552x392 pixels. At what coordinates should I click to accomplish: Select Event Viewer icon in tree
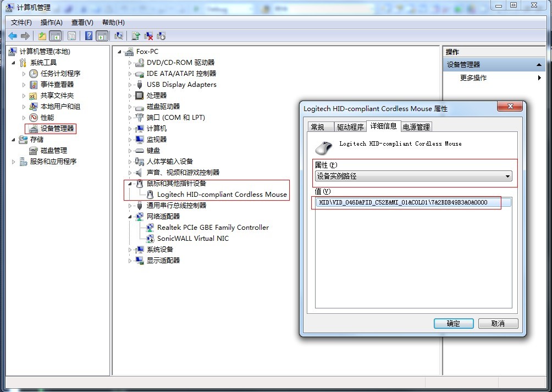pos(34,85)
